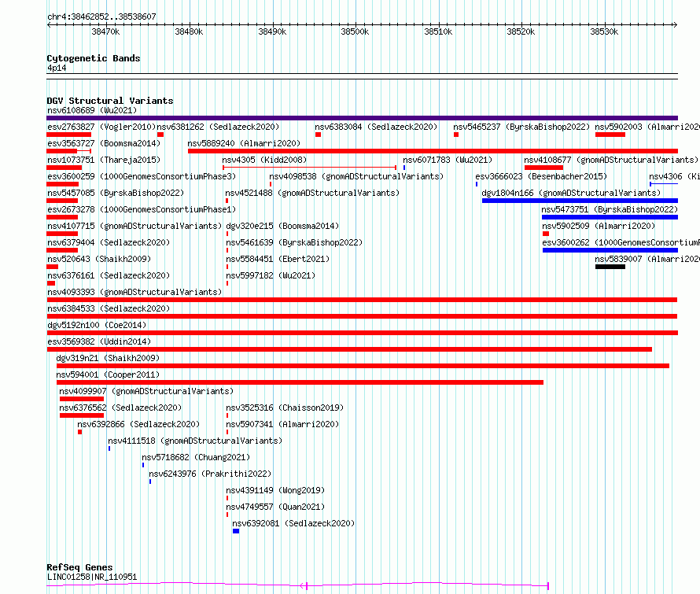Click the 4p14 cytogenetic band label
The image size is (700, 594).
[x=57, y=68]
